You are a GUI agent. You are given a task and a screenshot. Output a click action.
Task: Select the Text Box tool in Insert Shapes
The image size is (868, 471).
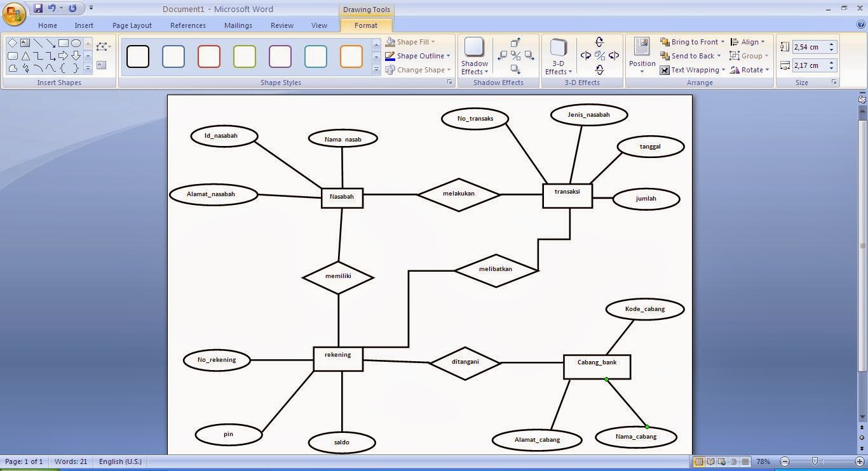pyautogui.click(x=25, y=43)
